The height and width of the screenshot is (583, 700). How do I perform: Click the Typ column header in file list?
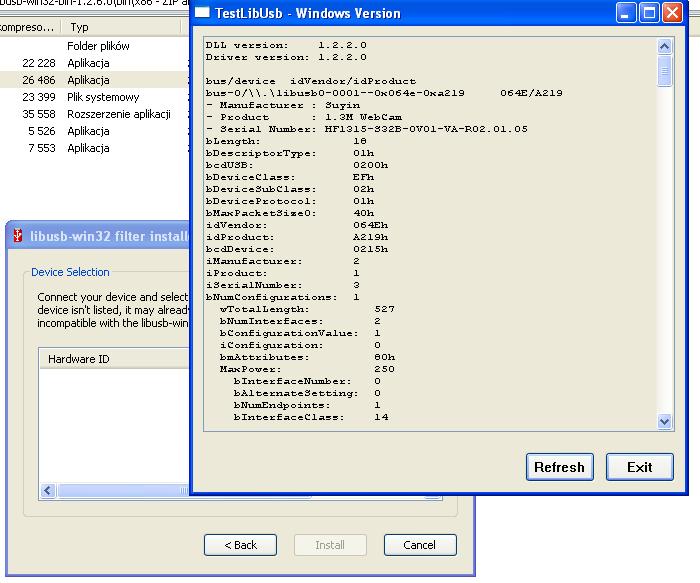[x=121, y=27]
